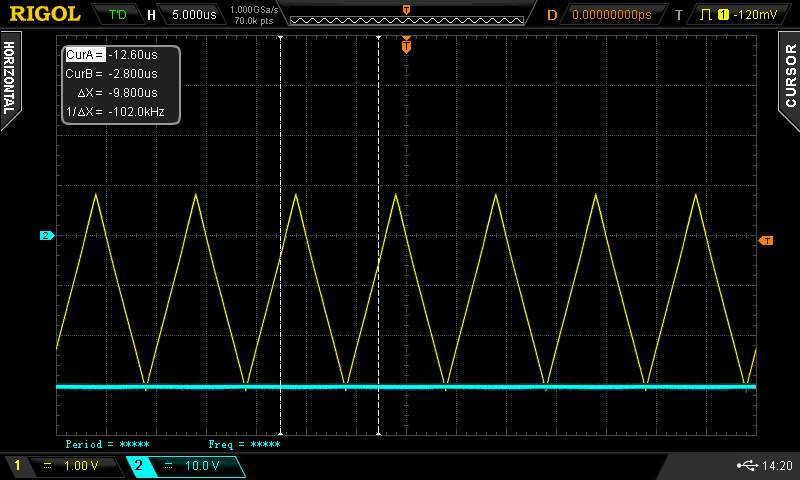Click the waveform memory overview bar
Viewport: 800px width, 480px height.
click(x=405, y=15)
